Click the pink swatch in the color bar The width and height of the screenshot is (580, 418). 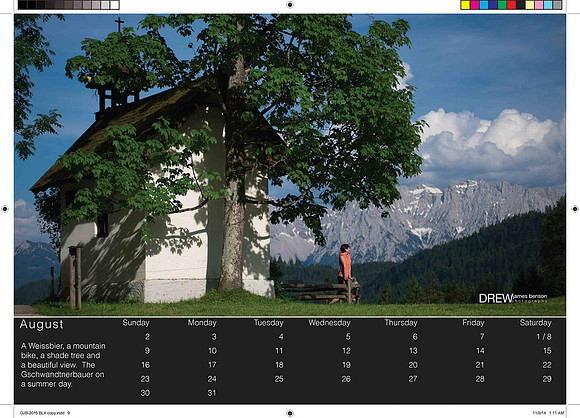pos(539,5)
